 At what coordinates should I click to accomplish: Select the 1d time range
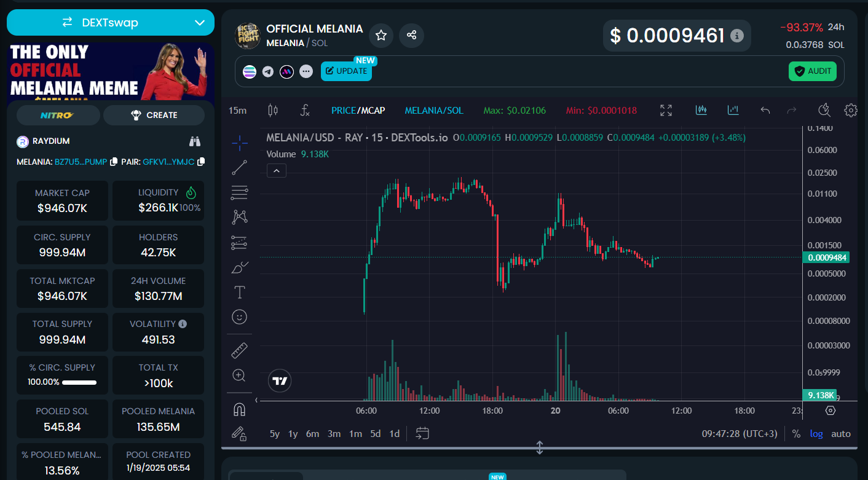point(395,433)
